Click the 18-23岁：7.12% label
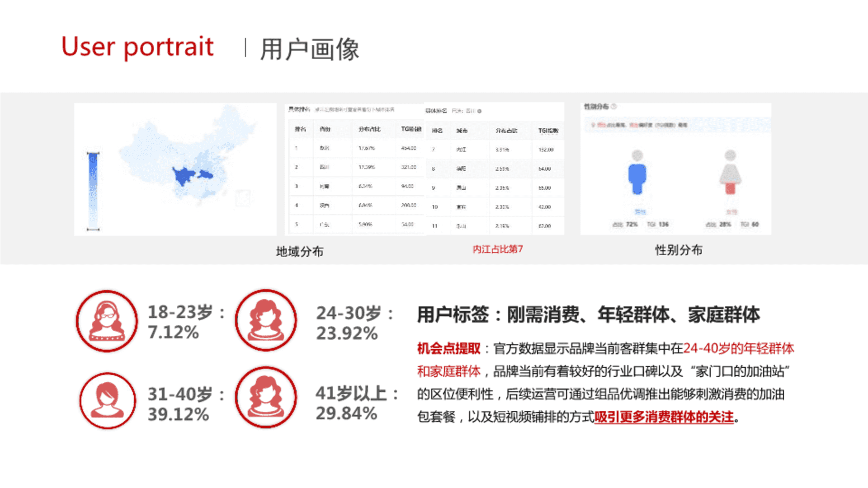 click(186, 322)
